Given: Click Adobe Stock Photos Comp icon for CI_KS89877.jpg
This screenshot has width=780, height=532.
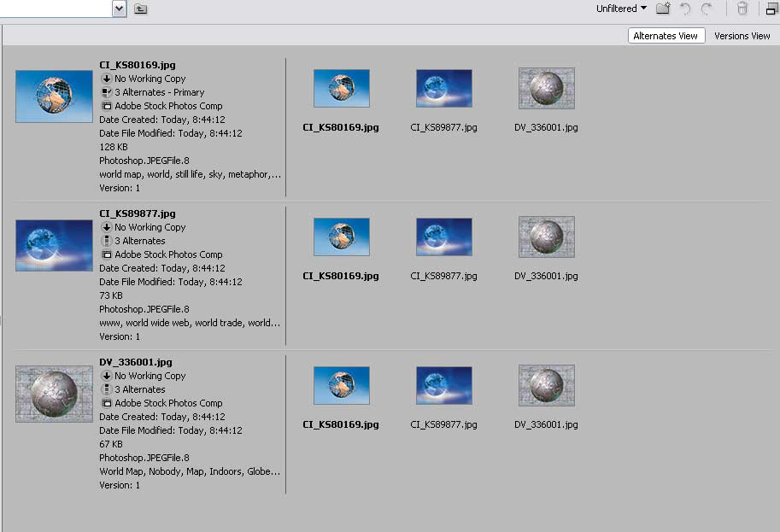Looking at the screenshot, I should pyautogui.click(x=107, y=254).
